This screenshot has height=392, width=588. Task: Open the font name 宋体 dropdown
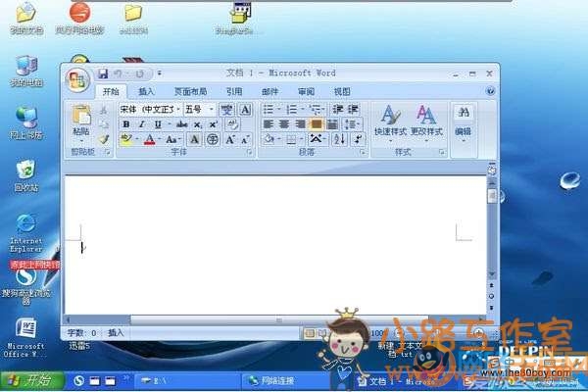coord(178,110)
